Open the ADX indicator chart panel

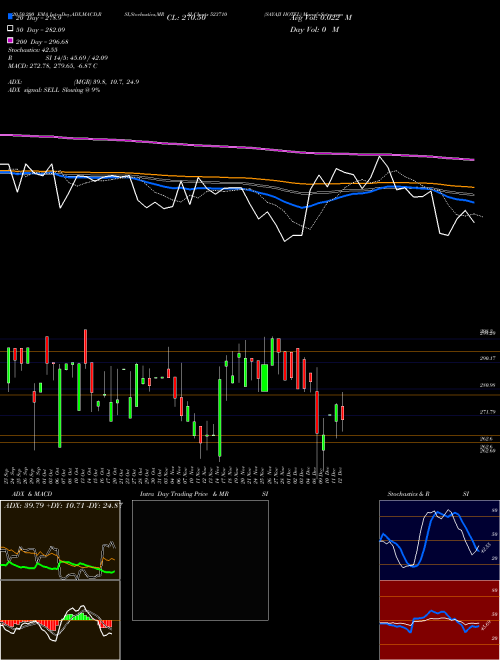pos(60,540)
